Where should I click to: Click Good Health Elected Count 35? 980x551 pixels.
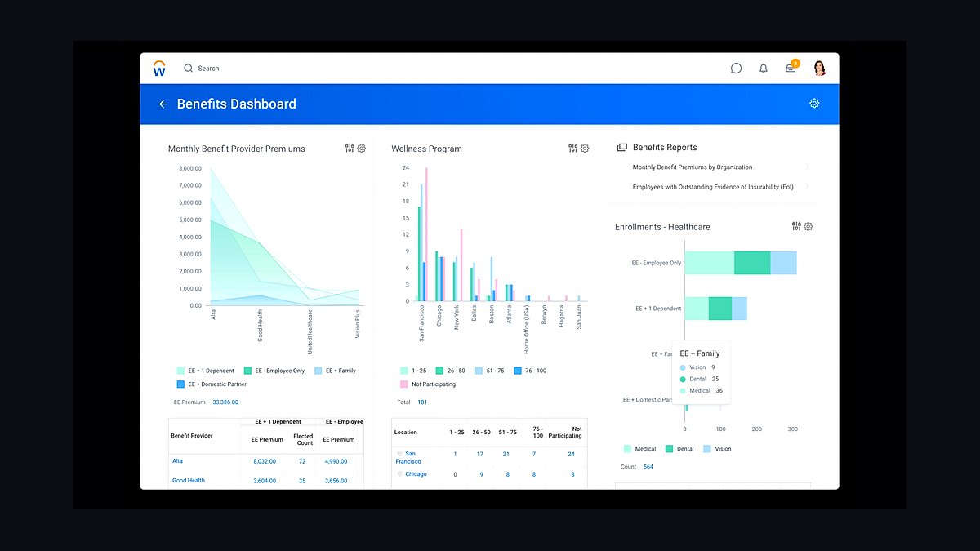[x=302, y=481]
